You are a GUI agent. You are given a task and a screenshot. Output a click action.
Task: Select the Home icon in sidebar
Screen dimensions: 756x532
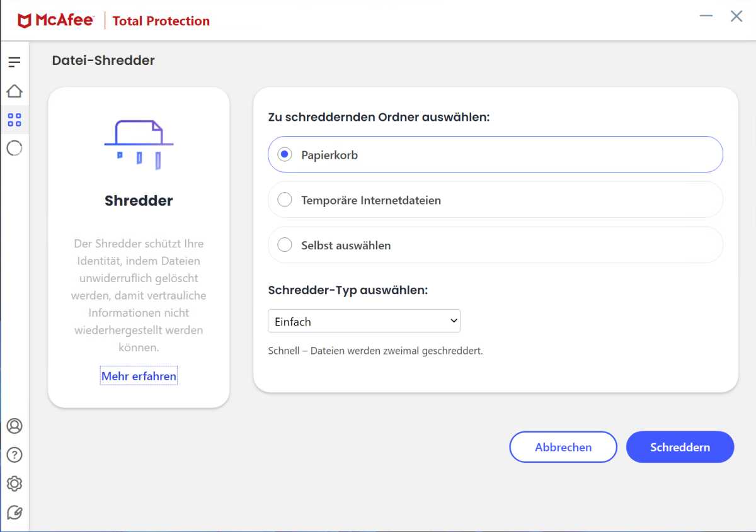pyautogui.click(x=14, y=91)
